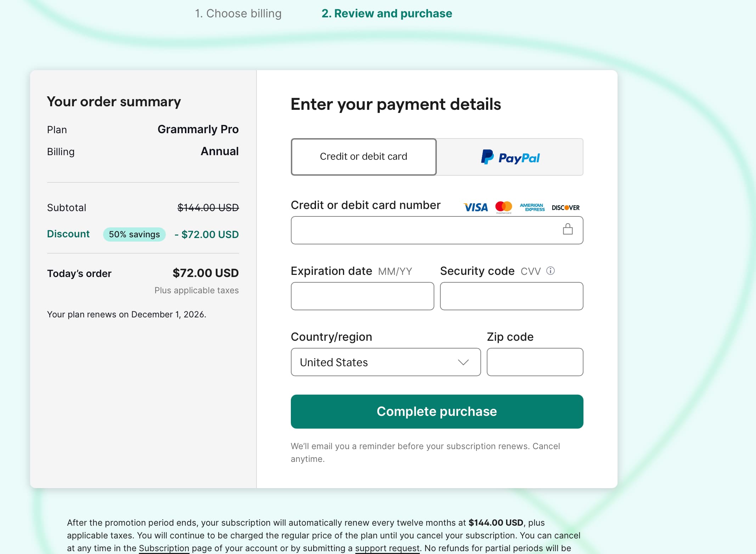
Task: Expand the United States country selector
Action: coord(385,362)
